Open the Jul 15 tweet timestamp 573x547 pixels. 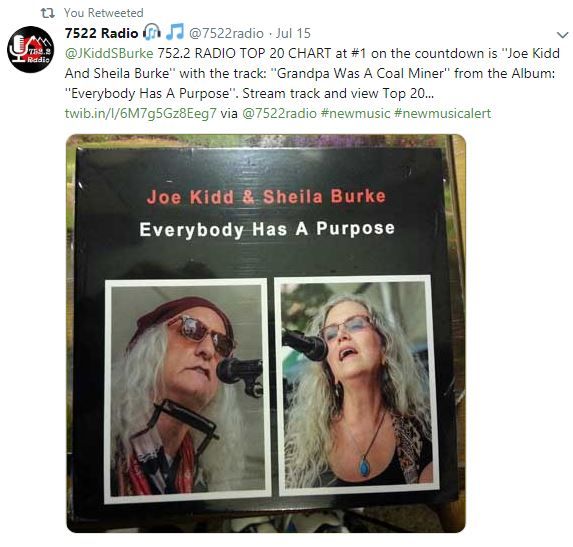point(293,33)
